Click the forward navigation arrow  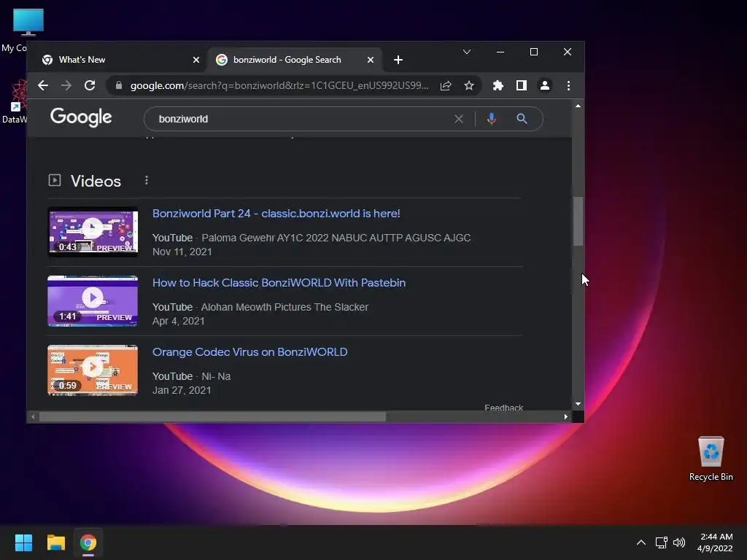[x=66, y=85]
